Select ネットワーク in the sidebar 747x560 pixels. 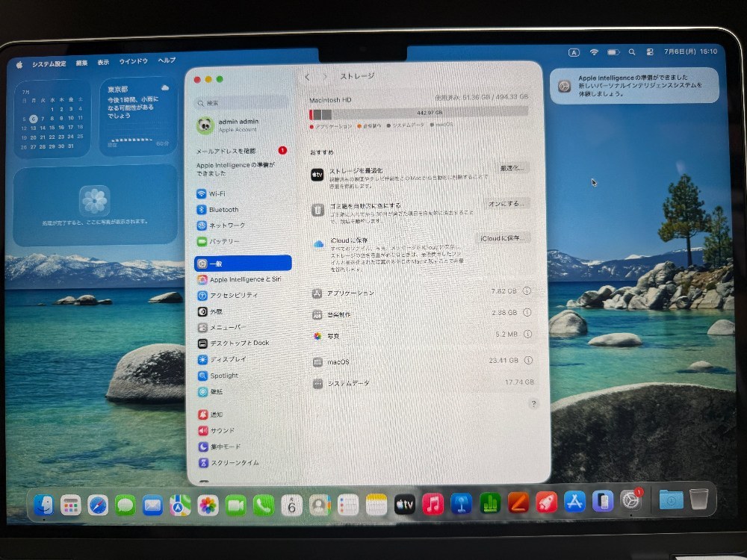pos(243,225)
